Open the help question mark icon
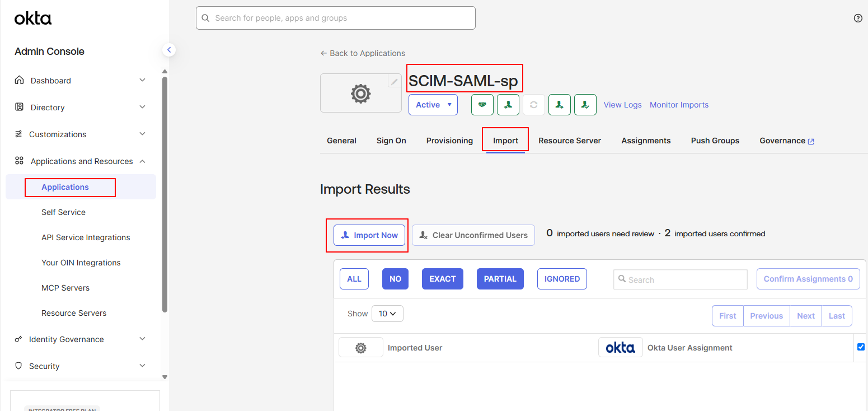The height and width of the screenshot is (411, 868). 858,18
